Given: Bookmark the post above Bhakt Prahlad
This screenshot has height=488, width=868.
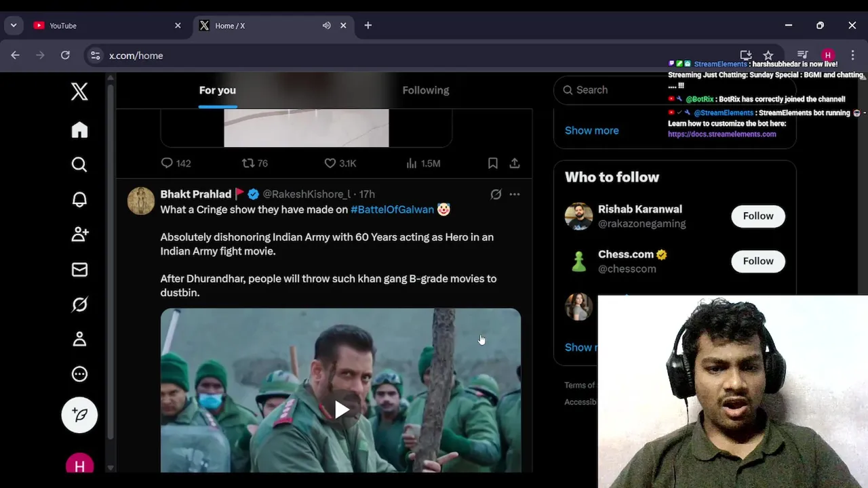Looking at the screenshot, I should tap(493, 163).
